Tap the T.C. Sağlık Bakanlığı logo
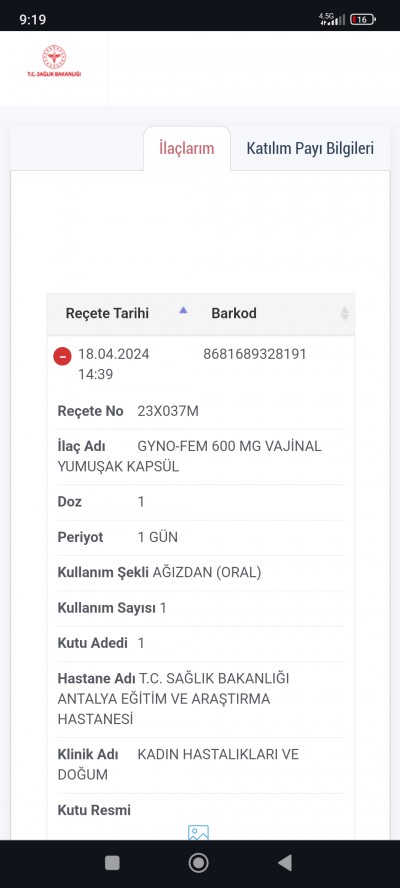 [x=54, y=61]
